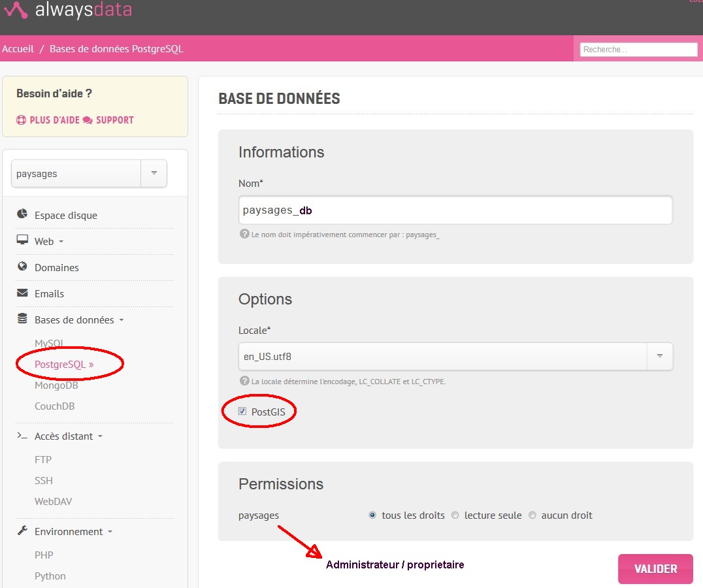Uncheck the PostGIS checkbox

pos(242,411)
